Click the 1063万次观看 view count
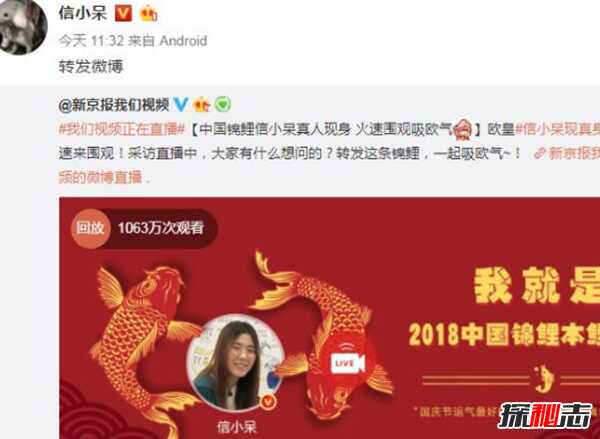 coord(161,228)
